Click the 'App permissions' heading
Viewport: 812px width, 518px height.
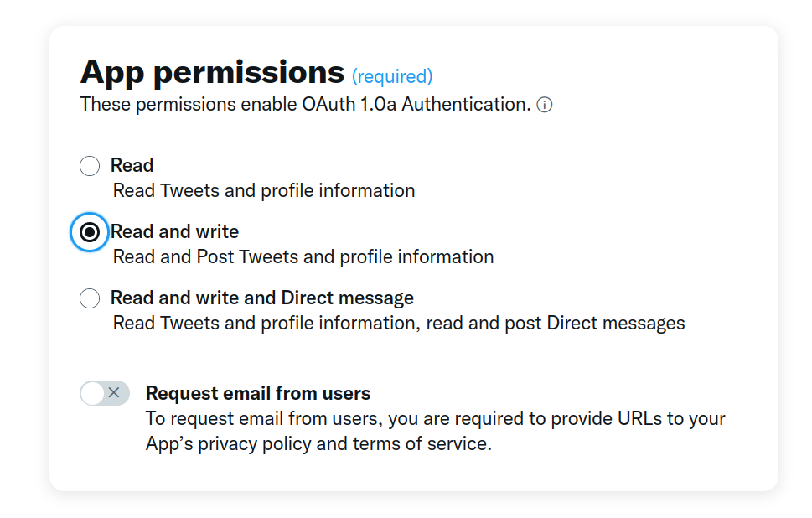[212, 73]
